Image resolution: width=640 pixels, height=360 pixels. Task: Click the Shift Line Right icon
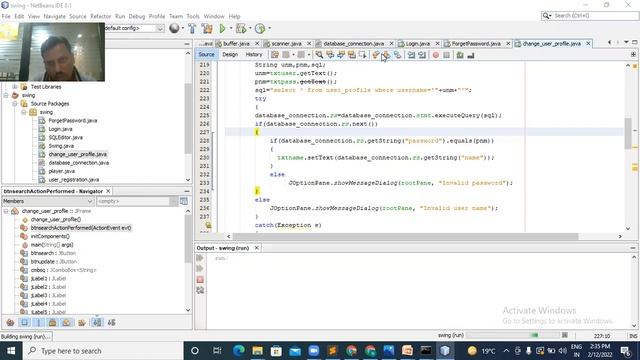(422, 55)
